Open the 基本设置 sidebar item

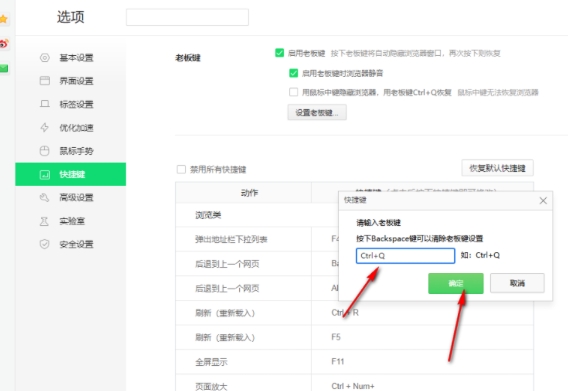point(71,58)
